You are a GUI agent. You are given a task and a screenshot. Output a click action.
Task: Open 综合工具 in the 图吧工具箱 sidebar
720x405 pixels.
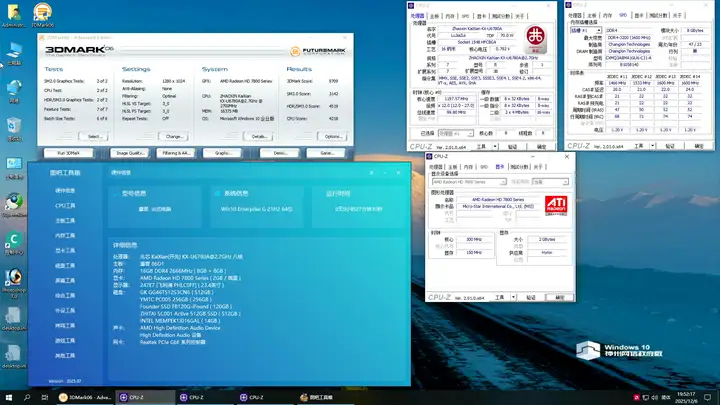pyautogui.click(x=65, y=296)
